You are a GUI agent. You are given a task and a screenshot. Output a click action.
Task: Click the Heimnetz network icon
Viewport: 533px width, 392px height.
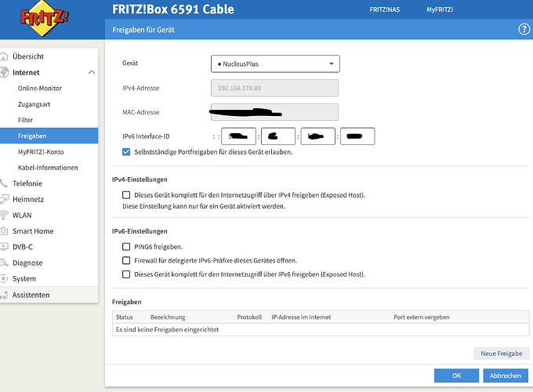4,199
